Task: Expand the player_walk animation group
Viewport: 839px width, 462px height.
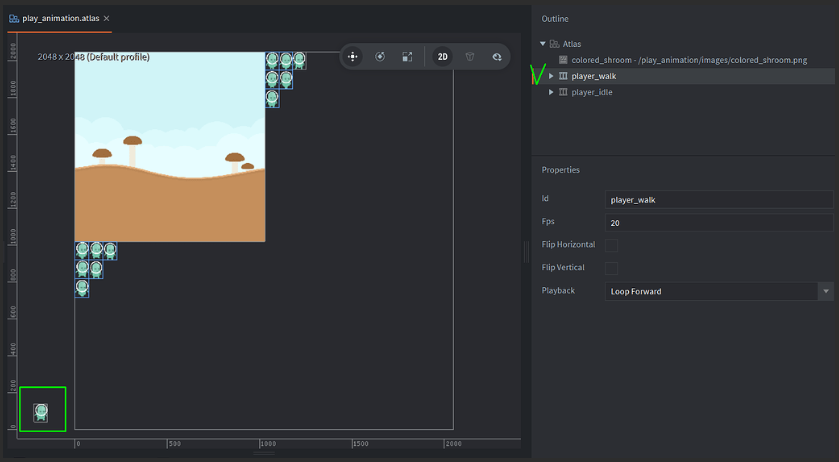Action: coord(551,76)
